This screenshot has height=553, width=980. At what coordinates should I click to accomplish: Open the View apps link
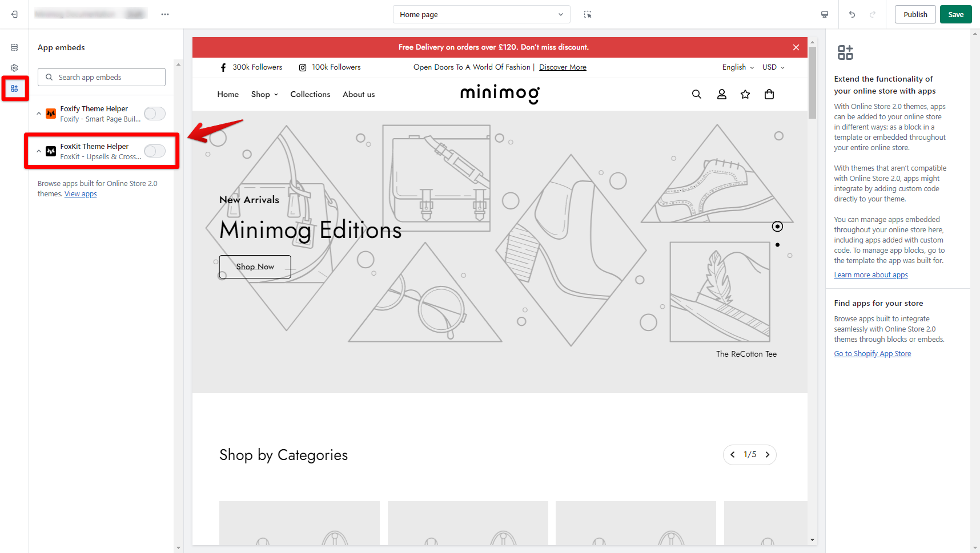[81, 194]
